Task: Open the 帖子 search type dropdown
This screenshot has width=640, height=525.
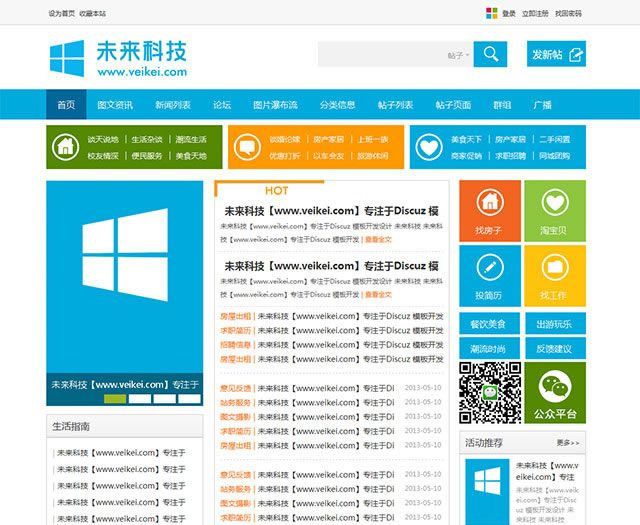Action: (458, 55)
